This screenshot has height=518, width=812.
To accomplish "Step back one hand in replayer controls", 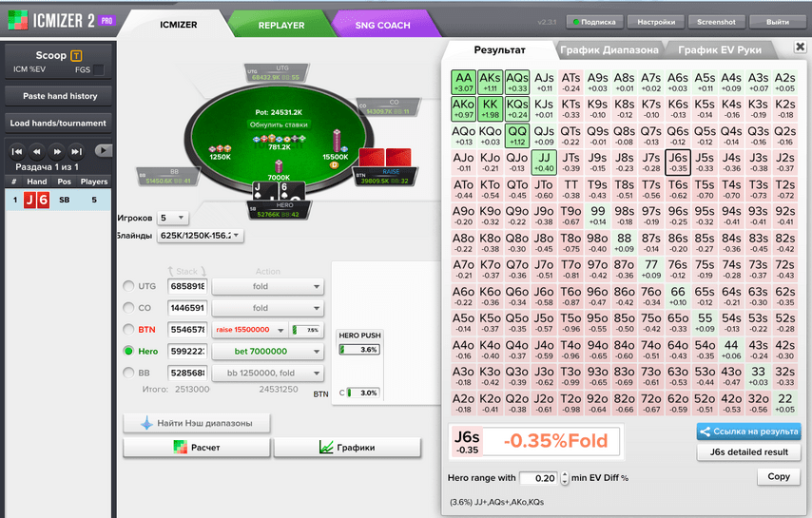I will tap(37, 152).
